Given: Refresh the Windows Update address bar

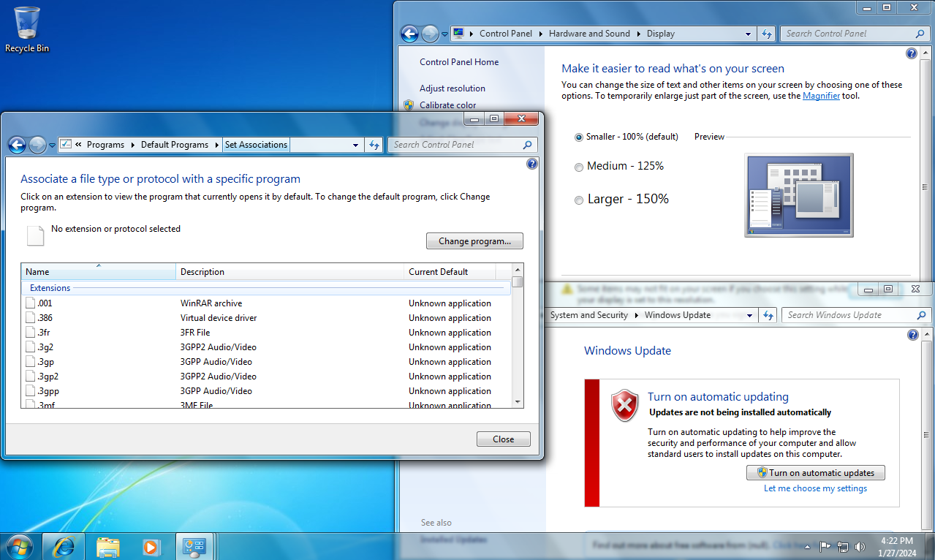Looking at the screenshot, I should coord(768,315).
